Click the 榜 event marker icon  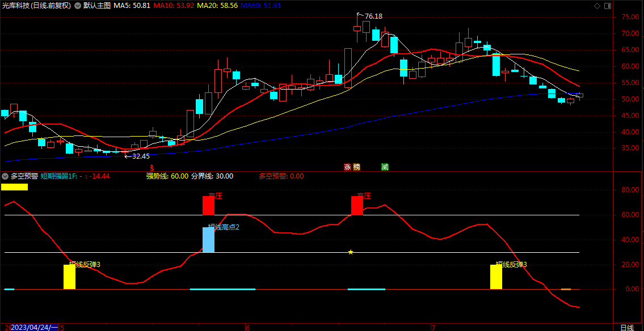356,167
